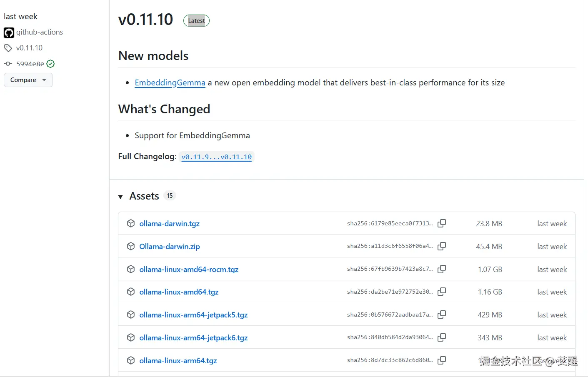Click package icon for ollama-linux-amd64-rocm.tgz
588x377 pixels.
[x=131, y=269]
